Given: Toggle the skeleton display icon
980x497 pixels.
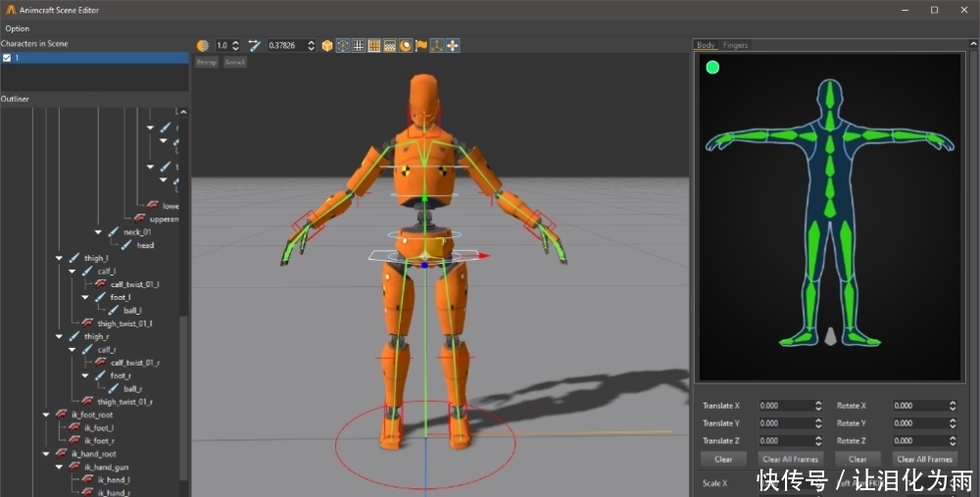Looking at the screenshot, I should (x=342, y=45).
